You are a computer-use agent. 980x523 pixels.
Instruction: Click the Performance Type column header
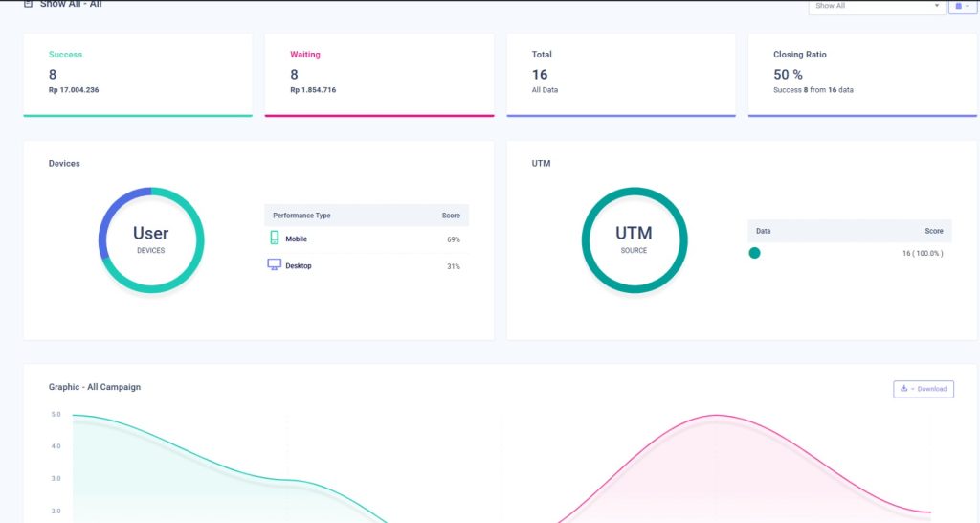(x=301, y=216)
